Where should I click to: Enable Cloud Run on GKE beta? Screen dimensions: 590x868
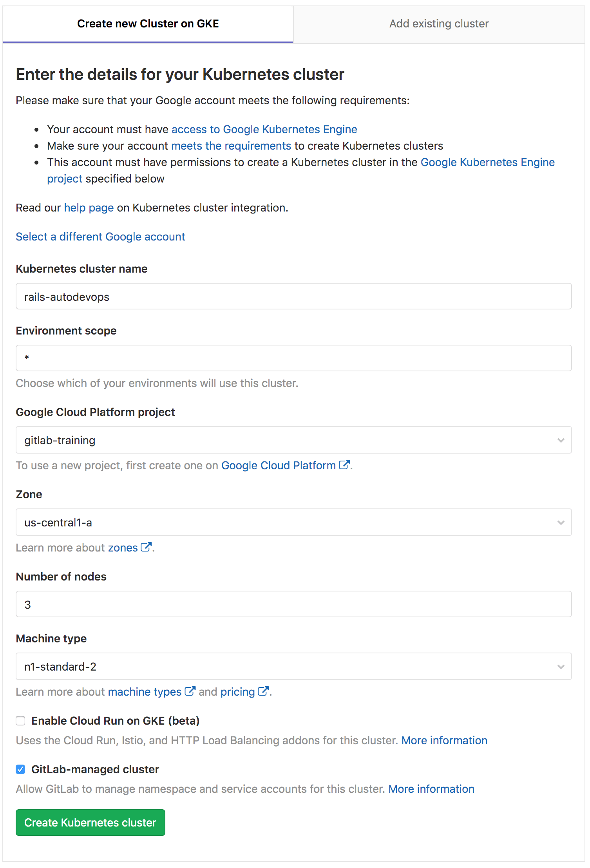(20, 721)
